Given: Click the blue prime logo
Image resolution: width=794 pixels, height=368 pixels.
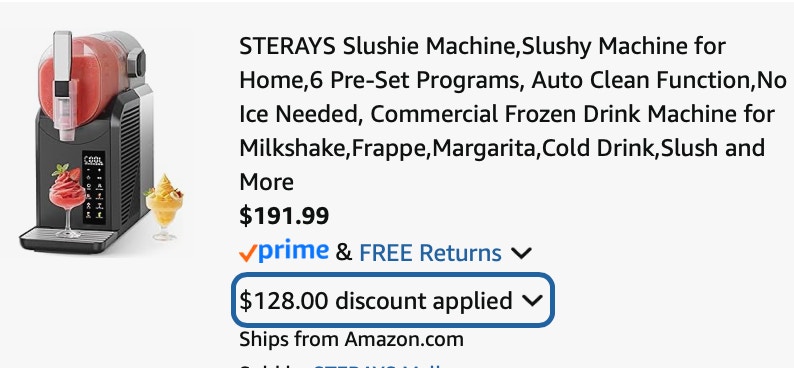Looking at the screenshot, I should click(x=293, y=251).
